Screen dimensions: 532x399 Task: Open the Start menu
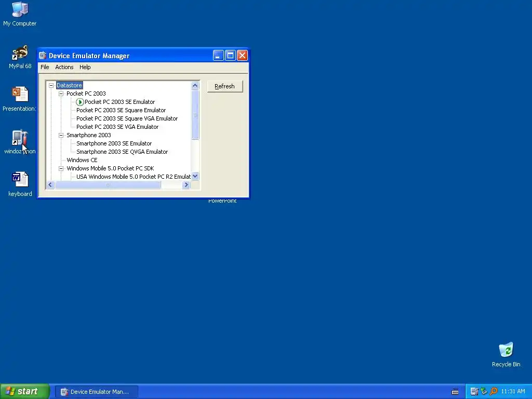(25, 392)
